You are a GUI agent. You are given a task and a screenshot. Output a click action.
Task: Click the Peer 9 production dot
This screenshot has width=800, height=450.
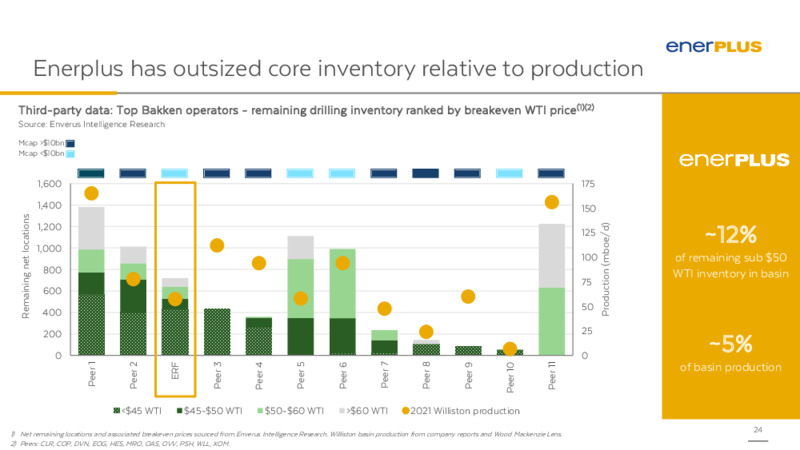468,296
